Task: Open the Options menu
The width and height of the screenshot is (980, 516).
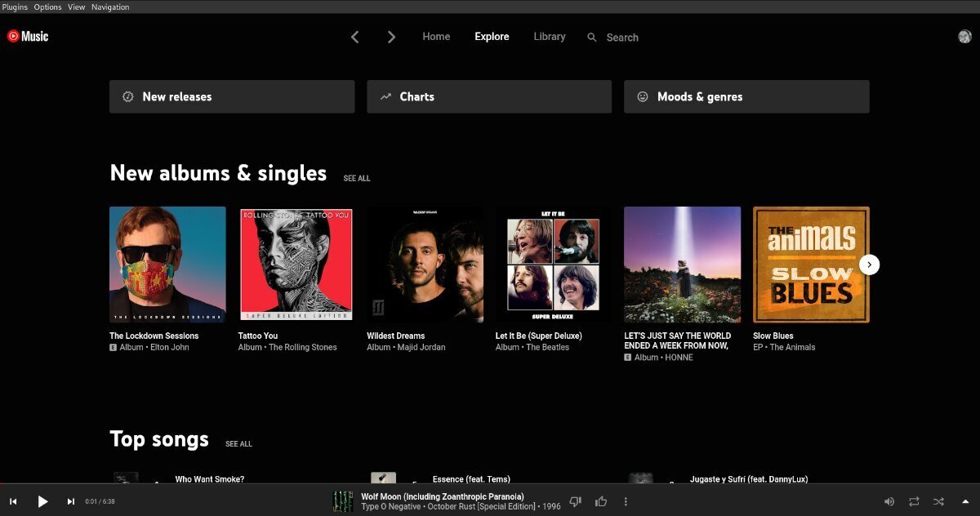Action: click(47, 7)
